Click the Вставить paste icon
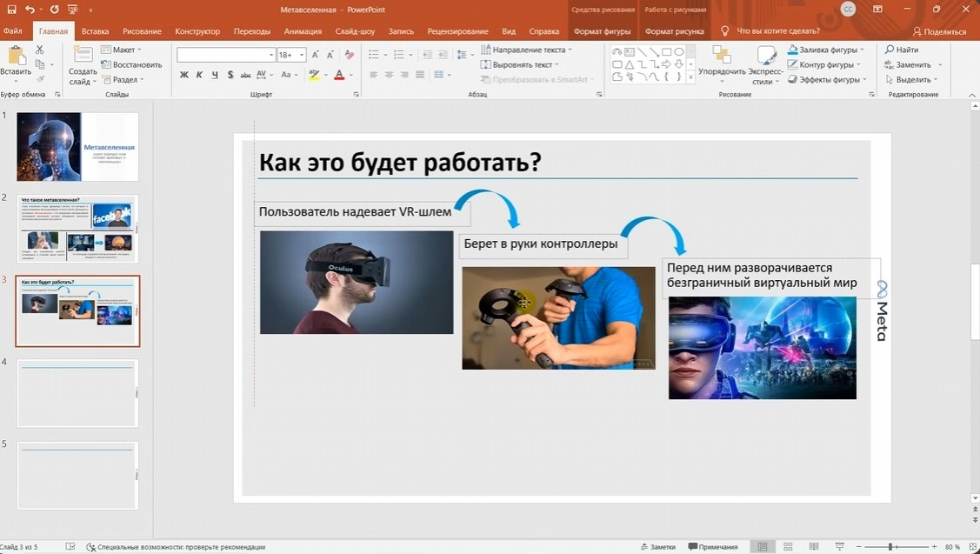The width and height of the screenshot is (980, 554). (x=16, y=57)
